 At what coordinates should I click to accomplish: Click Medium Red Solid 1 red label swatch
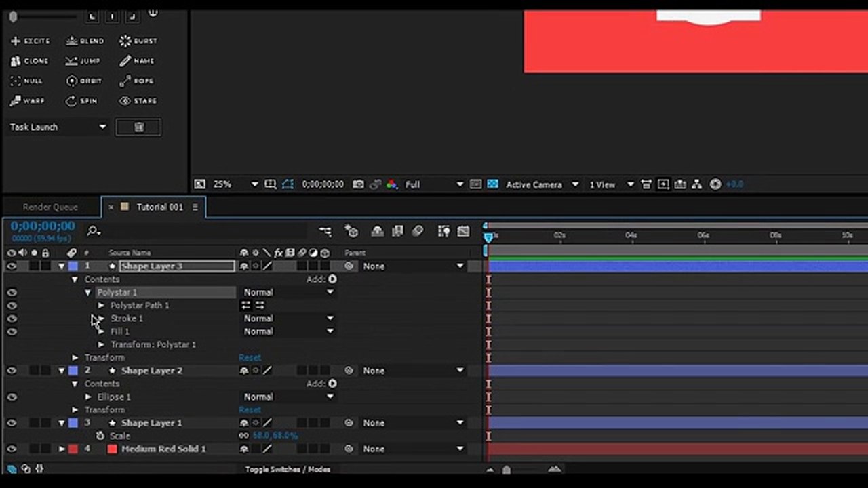click(73, 449)
